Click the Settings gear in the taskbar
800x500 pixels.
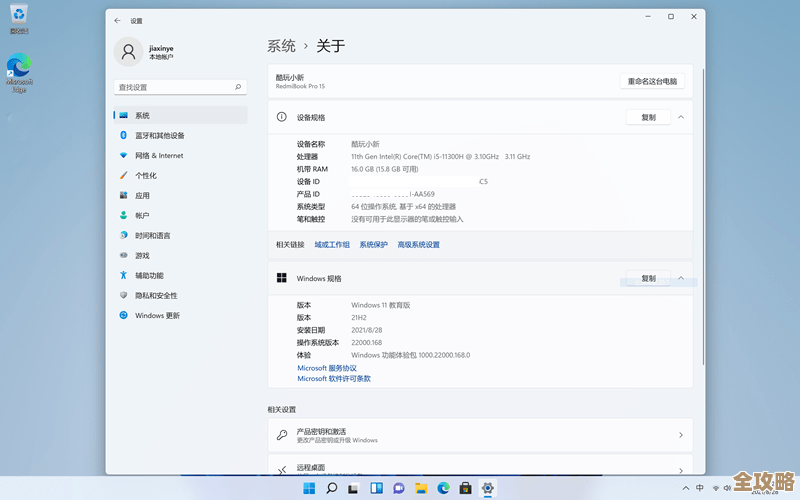(x=488, y=488)
